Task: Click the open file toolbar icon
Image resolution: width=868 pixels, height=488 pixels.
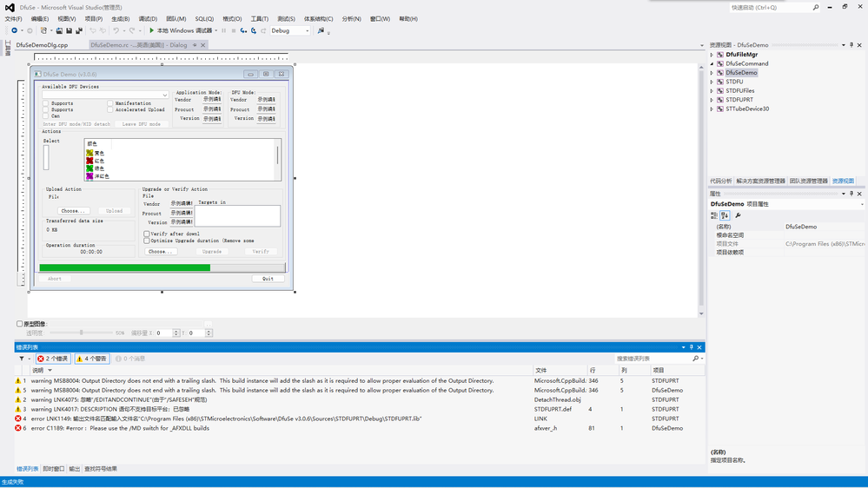Action: pos(59,30)
